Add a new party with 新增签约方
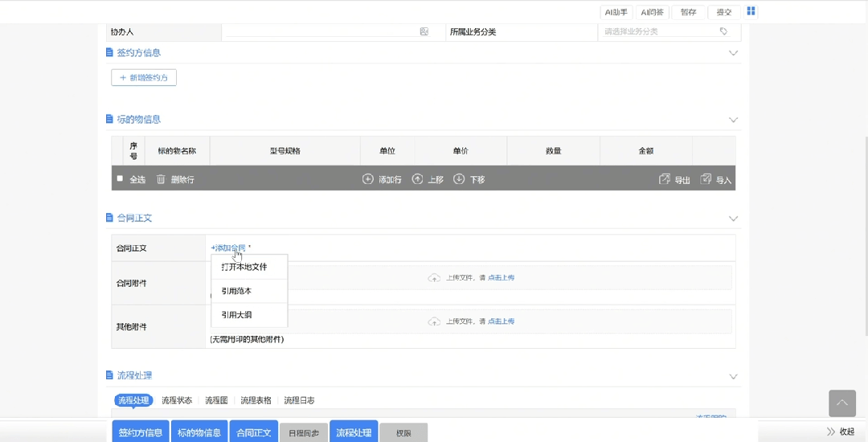 tap(144, 77)
